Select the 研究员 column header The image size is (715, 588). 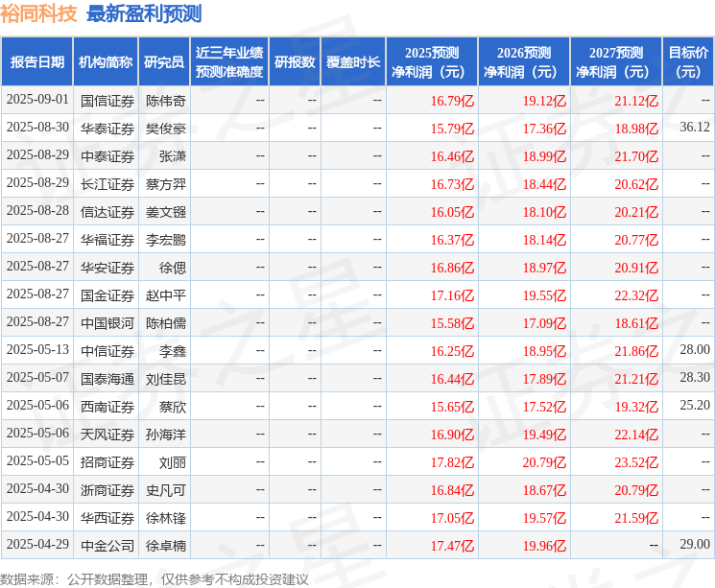tap(164, 62)
